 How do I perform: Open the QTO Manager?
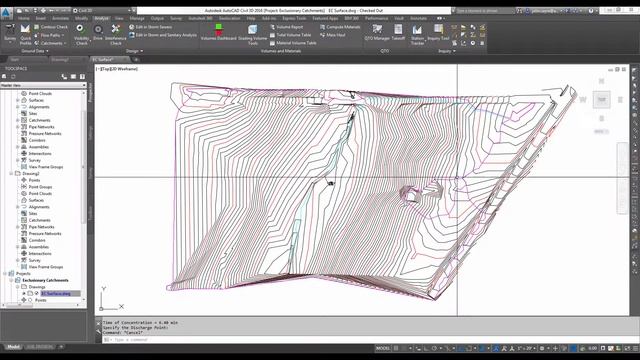(377, 32)
